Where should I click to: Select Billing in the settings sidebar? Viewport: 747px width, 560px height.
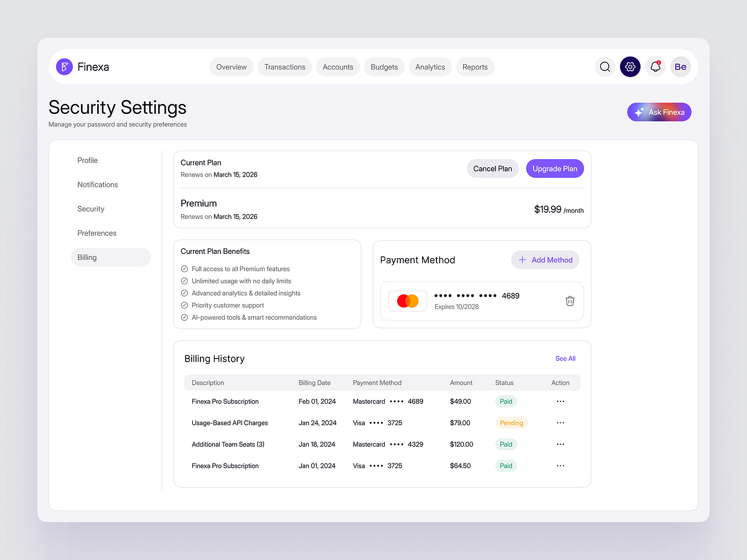(87, 257)
